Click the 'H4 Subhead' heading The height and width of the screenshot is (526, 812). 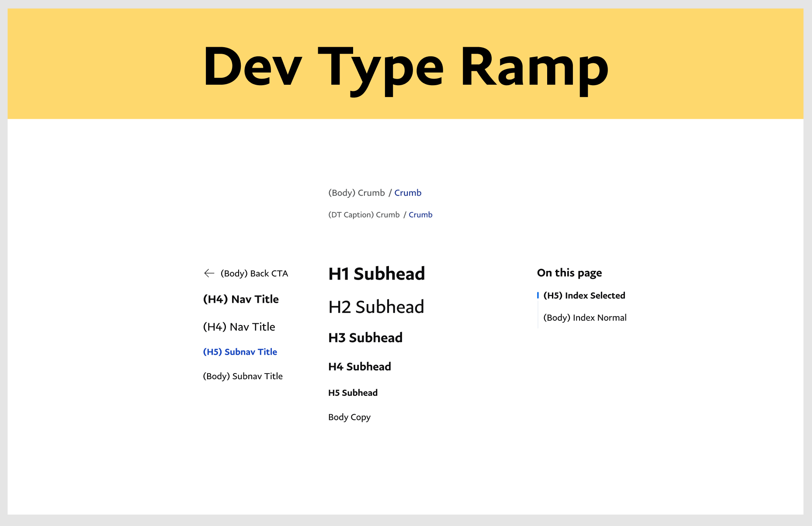coord(360,367)
